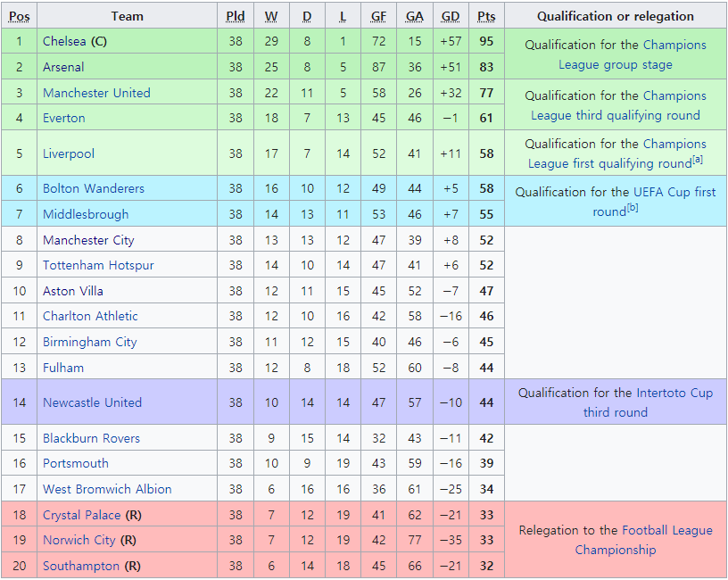Viewport: 728px width, 580px height.
Task: Click the Everton team link
Action: pos(64,118)
